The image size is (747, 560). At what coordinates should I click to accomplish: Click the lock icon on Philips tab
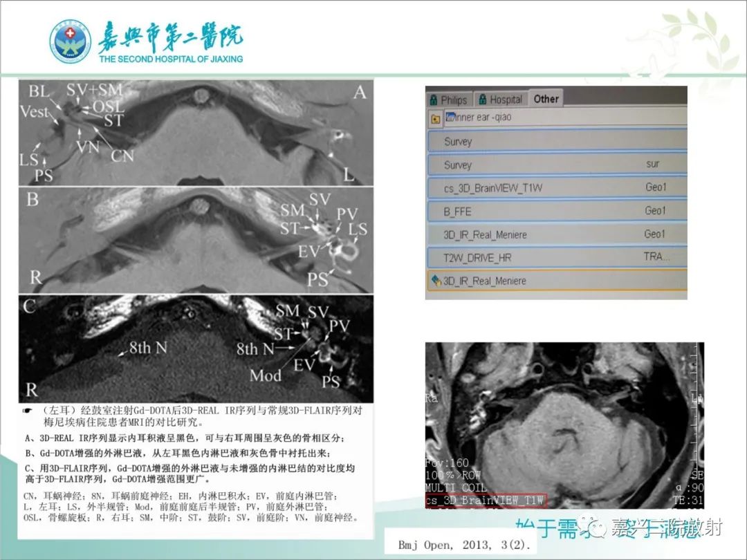click(434, 100)
